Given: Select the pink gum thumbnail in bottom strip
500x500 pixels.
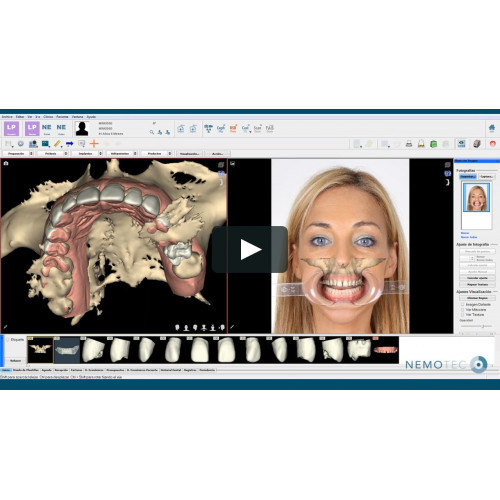Looking at the screenshot, I should click(385, 350).
